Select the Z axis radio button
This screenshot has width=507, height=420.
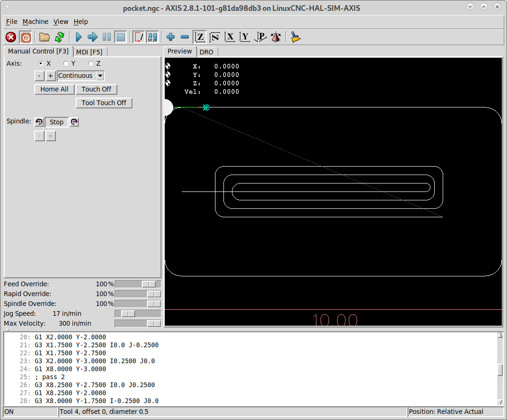point(91,63)
